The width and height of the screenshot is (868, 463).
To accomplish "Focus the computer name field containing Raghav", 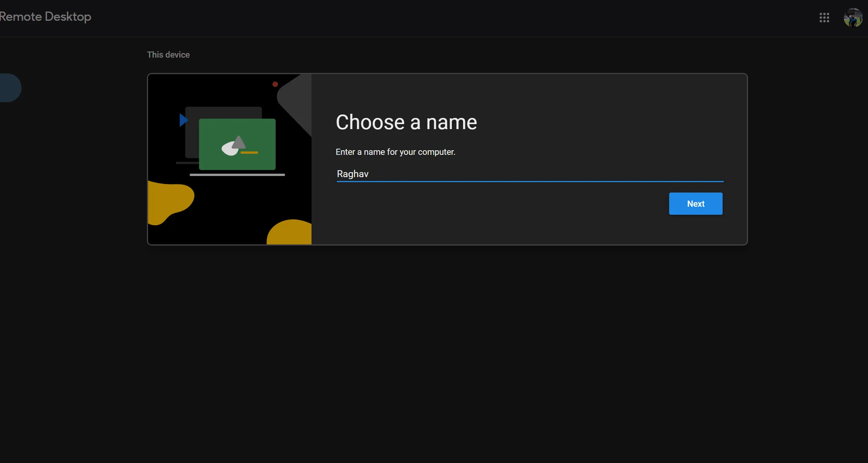I will click(530, 174).
